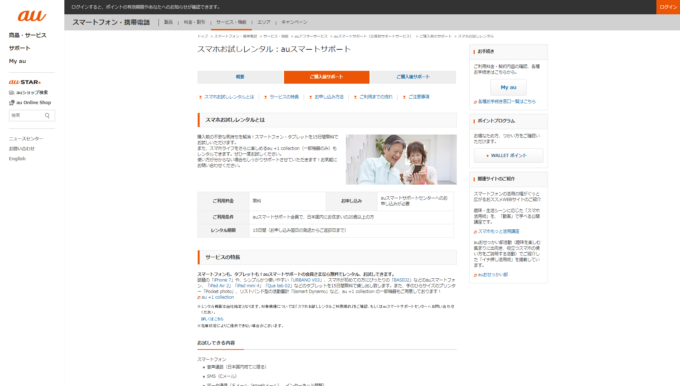Open the 製品 navigation item
This screenshot has height=386, width=680.
click(x=168, y=22)
